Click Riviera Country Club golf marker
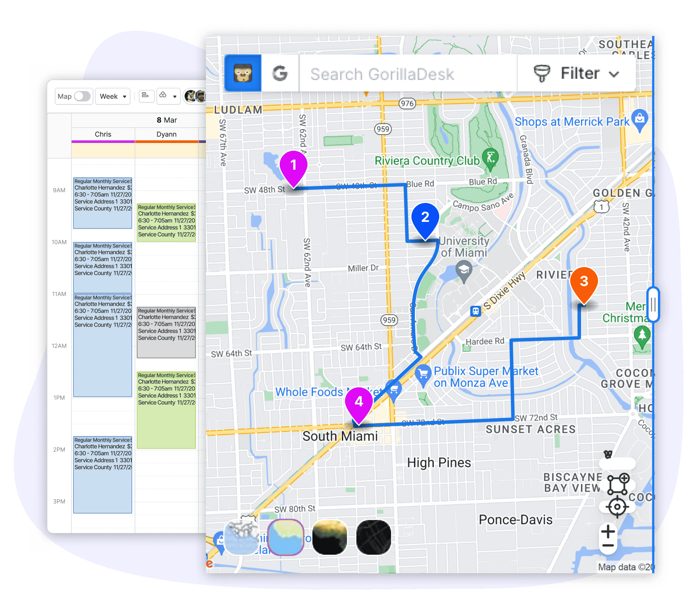 click(x=491, y=159)
